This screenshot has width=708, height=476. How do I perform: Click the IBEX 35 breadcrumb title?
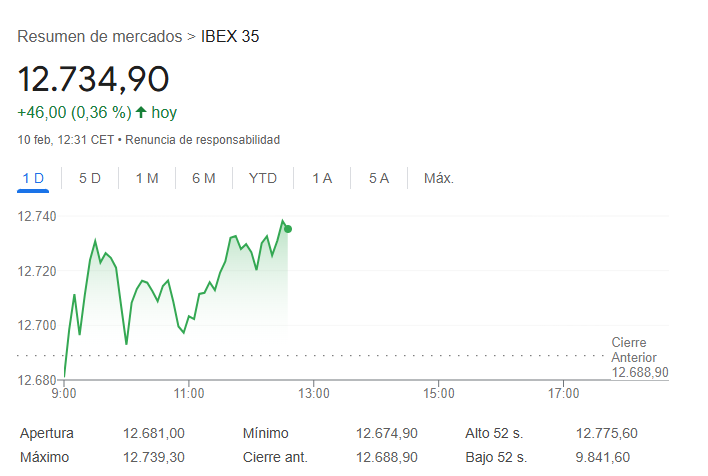pos(230,37)
